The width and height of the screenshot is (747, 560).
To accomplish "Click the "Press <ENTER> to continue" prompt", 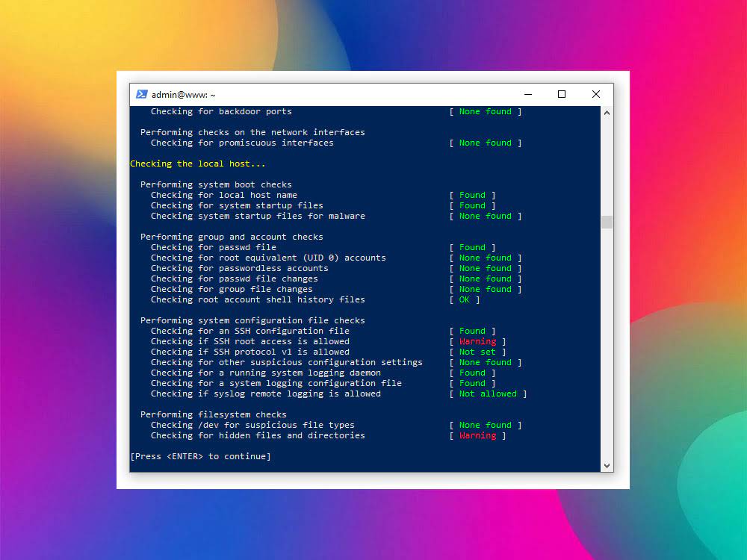I will click(200, 456).
